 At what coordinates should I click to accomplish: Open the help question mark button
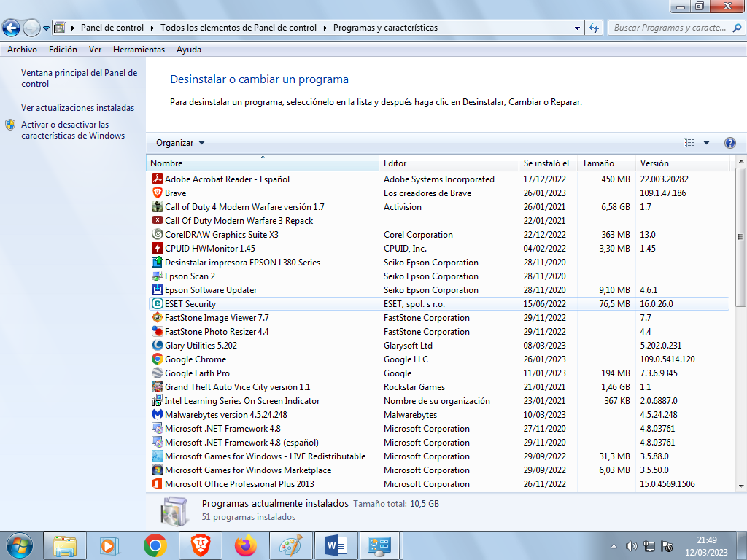tap(729, 143)
